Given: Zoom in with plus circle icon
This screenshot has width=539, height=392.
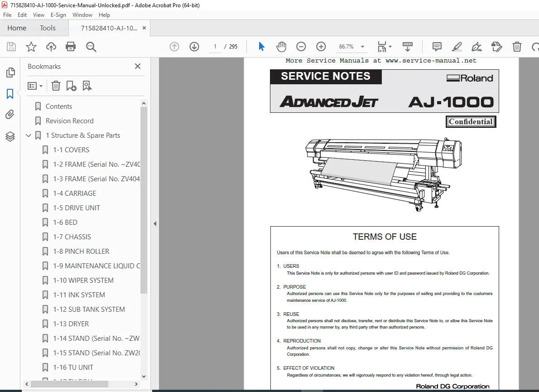Looking at the screenshot, I should (321, 46).
